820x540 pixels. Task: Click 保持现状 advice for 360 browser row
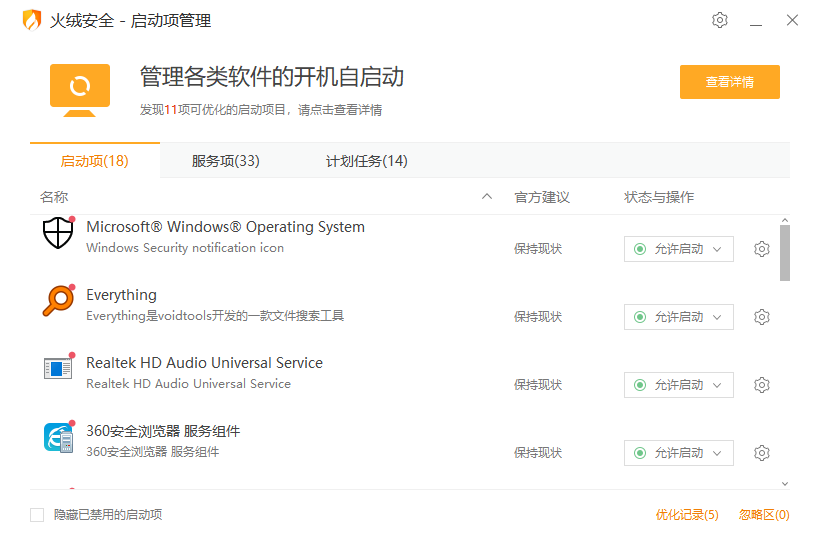point(538,453)
